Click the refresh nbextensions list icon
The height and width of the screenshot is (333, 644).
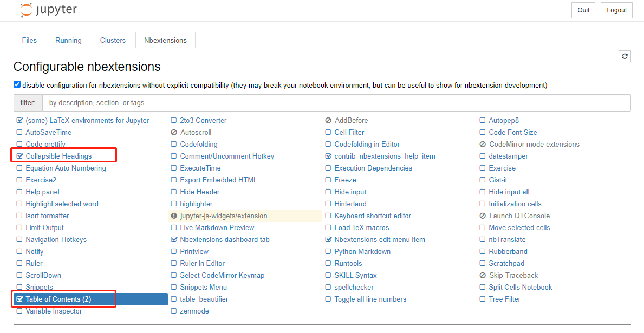(625, 56)
